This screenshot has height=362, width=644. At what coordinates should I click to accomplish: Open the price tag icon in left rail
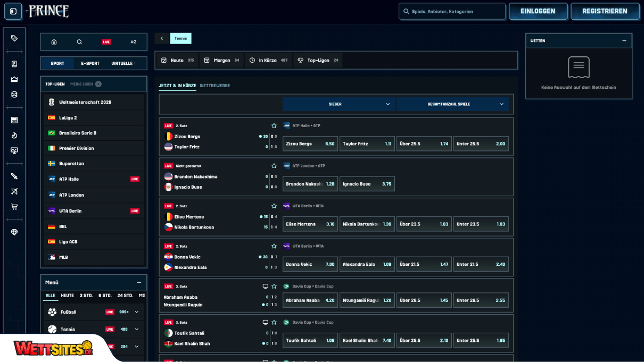coord(14,38)
